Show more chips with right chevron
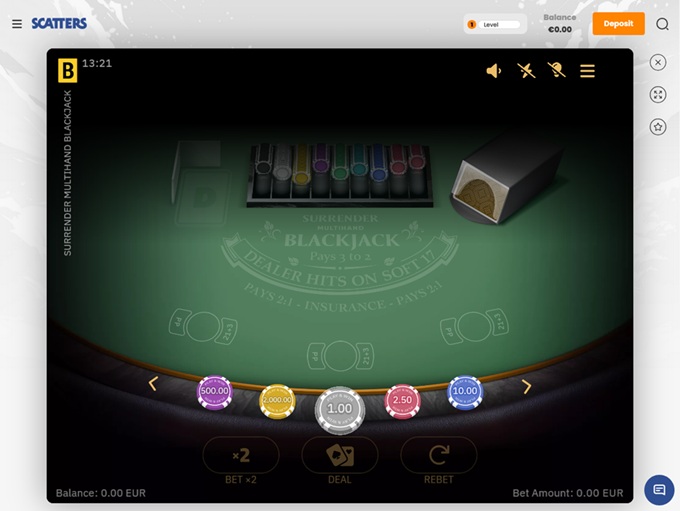 (x=526, y=387)
